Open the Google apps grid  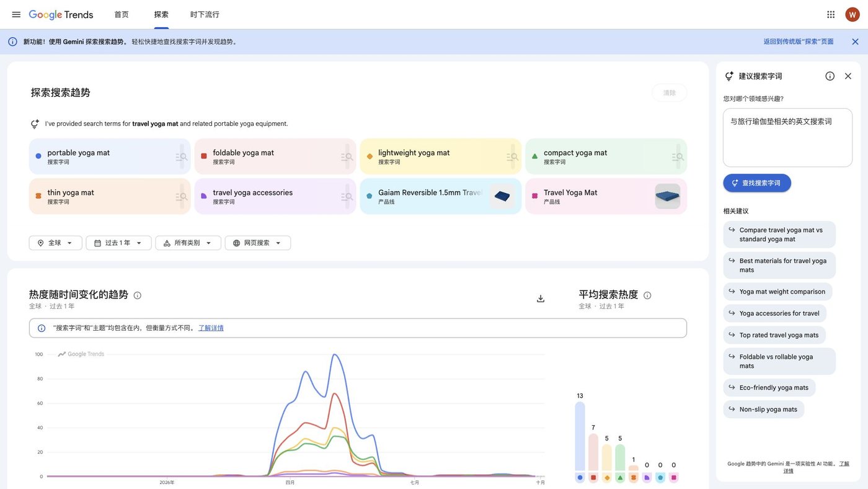pyautogui.click(x=831, y=14)
